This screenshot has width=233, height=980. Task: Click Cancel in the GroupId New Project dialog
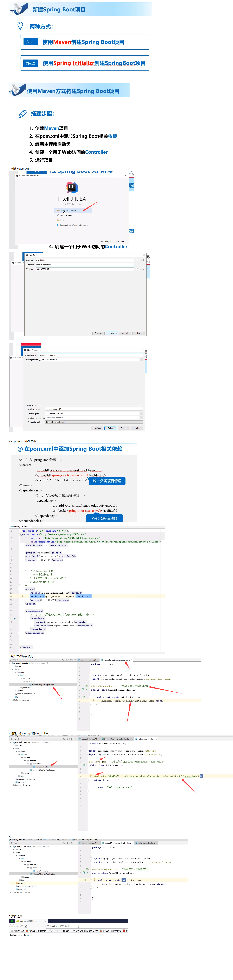click(x=125, y=333)
